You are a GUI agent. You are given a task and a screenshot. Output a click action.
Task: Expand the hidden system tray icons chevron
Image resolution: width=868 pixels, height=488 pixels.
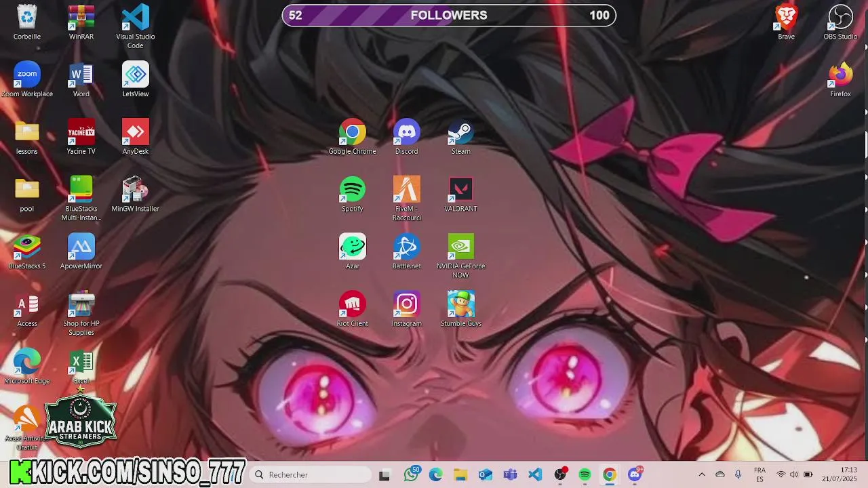tap(702, 474)
